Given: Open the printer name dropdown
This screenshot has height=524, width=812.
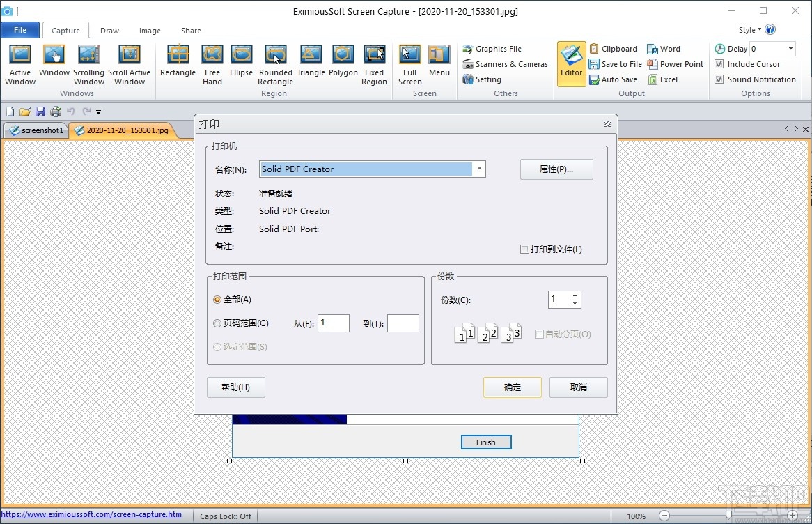Looking at the screenshot, I should 479,169.
